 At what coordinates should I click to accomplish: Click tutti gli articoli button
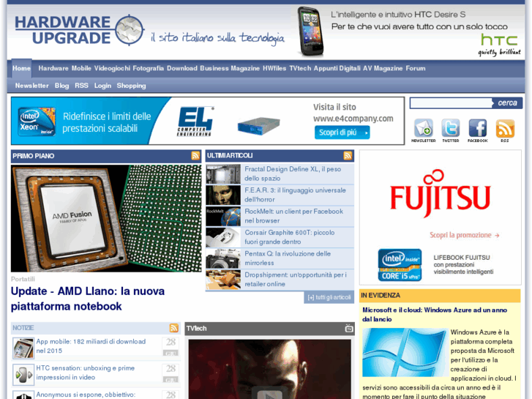[x=329, y=297]
